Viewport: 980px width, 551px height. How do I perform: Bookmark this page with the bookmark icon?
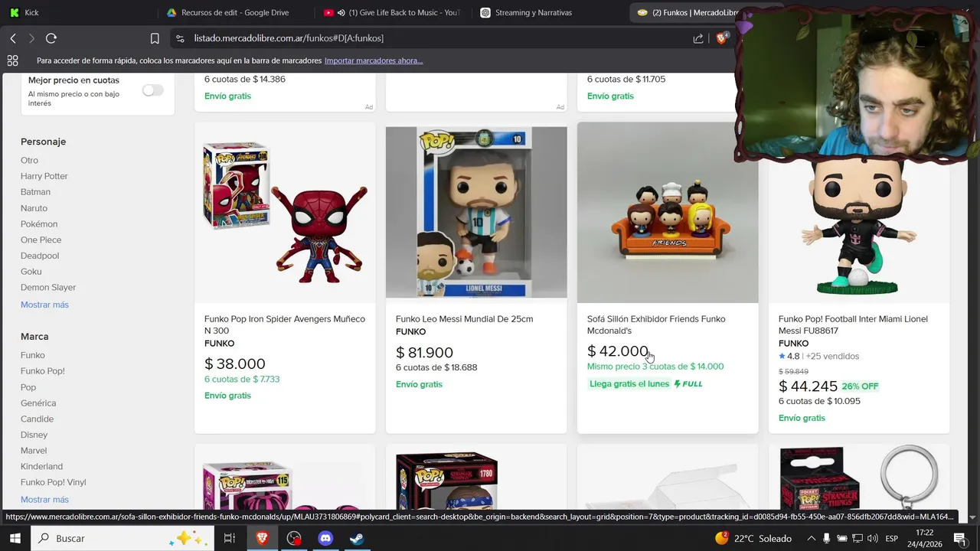click(155, 38)
